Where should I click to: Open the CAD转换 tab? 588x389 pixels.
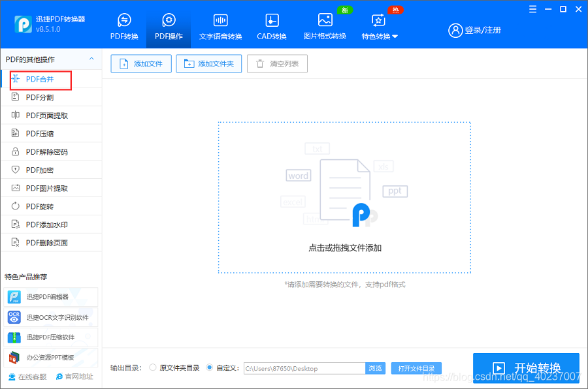tap(272, 27)
